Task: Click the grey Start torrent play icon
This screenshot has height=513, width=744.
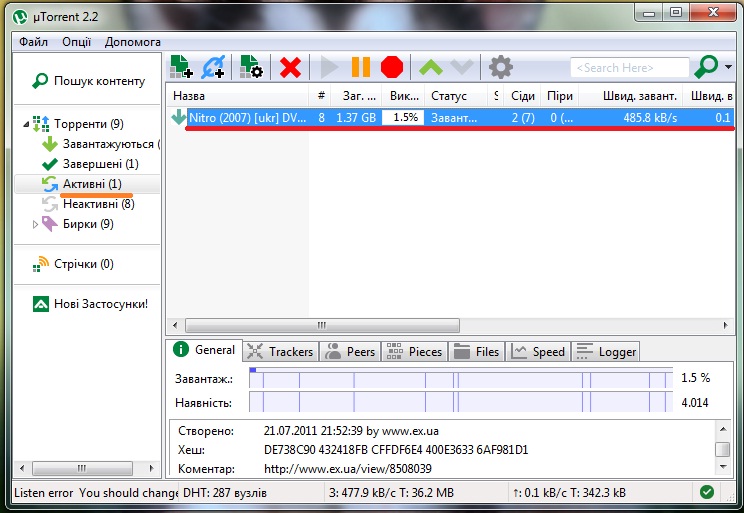Action: 329,67
